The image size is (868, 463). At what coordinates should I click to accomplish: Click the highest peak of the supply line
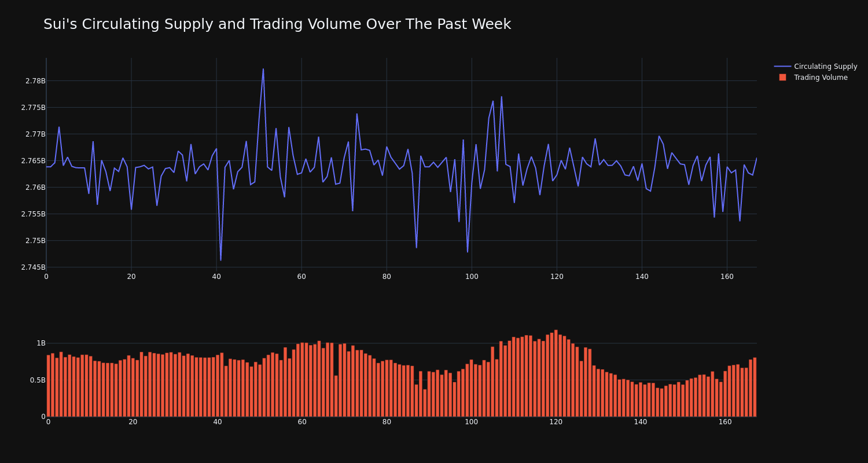(263, 69)
